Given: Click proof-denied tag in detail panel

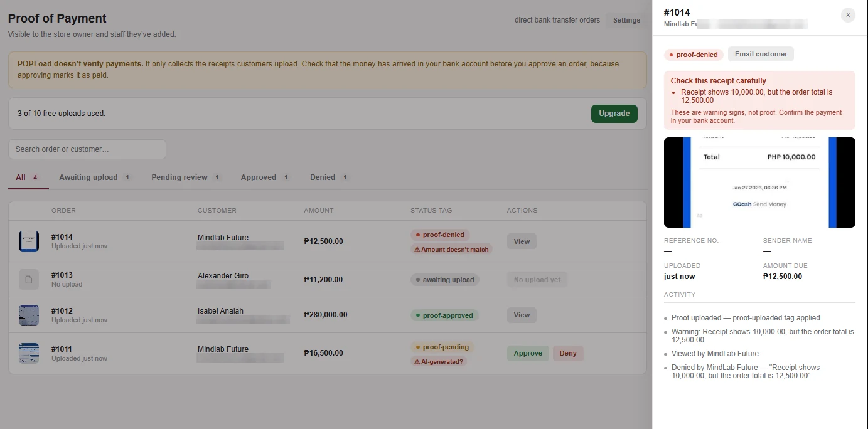Looking at the screenshot, I should 694,55.
